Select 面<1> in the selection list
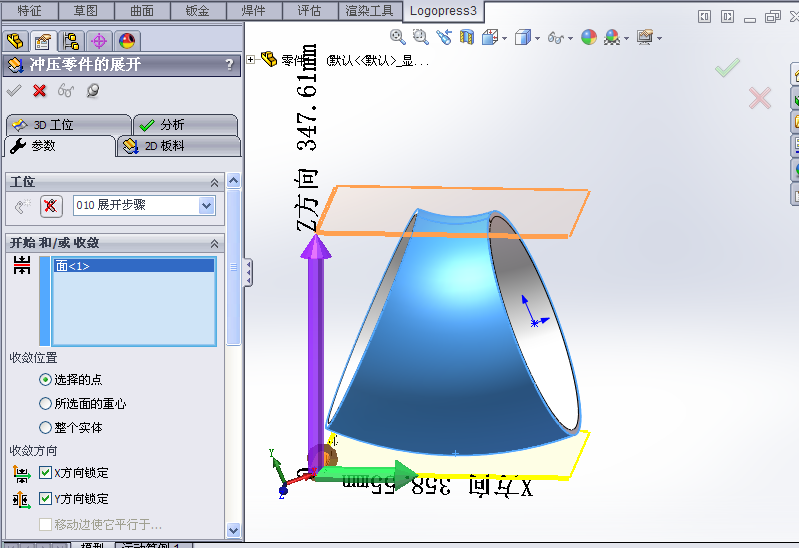 (x=134, y=266)
